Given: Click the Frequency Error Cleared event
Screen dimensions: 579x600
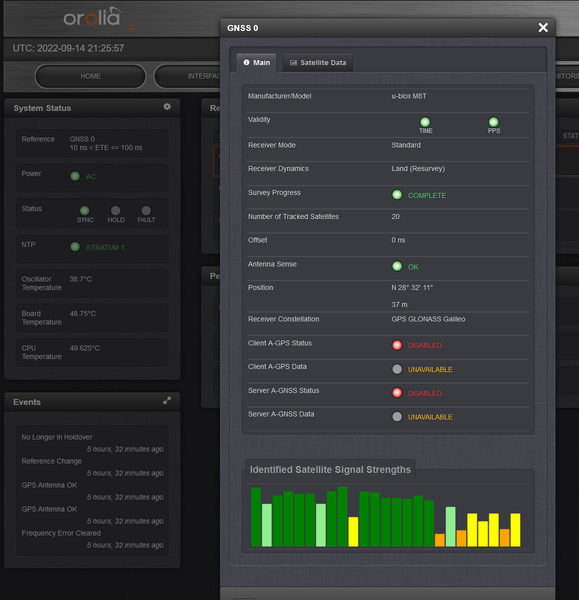Looking at the screenshot, I should [61, 533].
